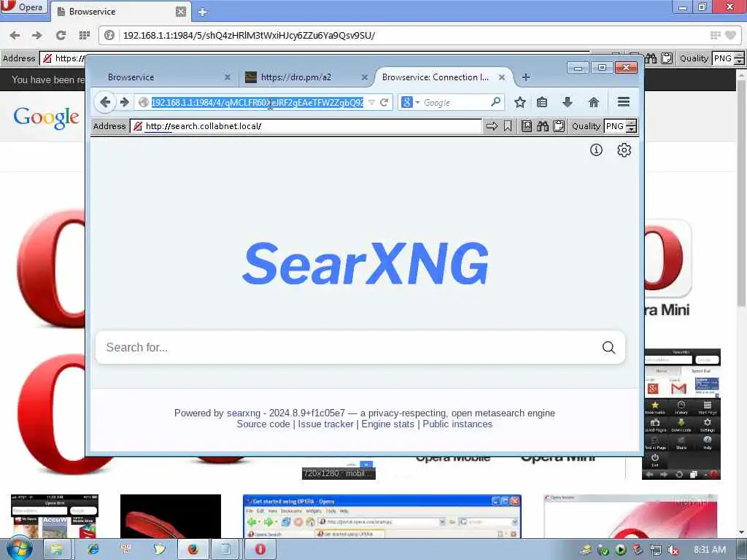Open SearXNG about info icon
Image resolution: width=747 pixels, height=560 pixels.
tap(596, 150)
